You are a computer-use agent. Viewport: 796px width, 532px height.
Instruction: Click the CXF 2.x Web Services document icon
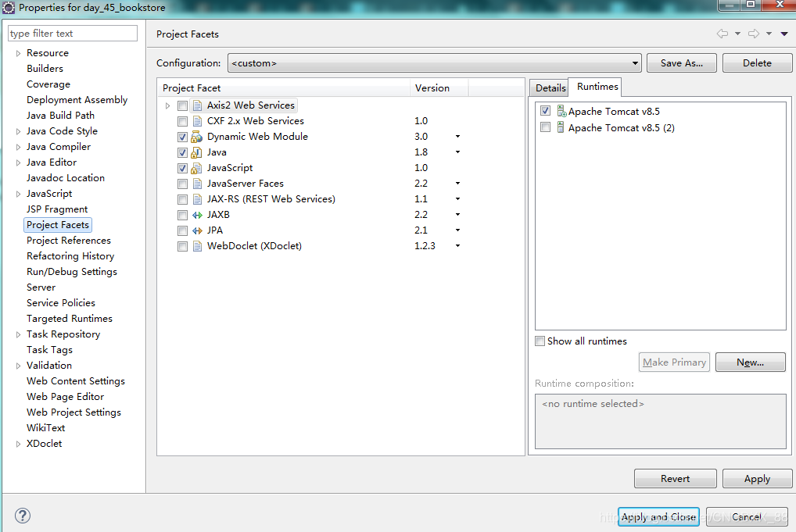pyautogui.click(x=197, y=121)
